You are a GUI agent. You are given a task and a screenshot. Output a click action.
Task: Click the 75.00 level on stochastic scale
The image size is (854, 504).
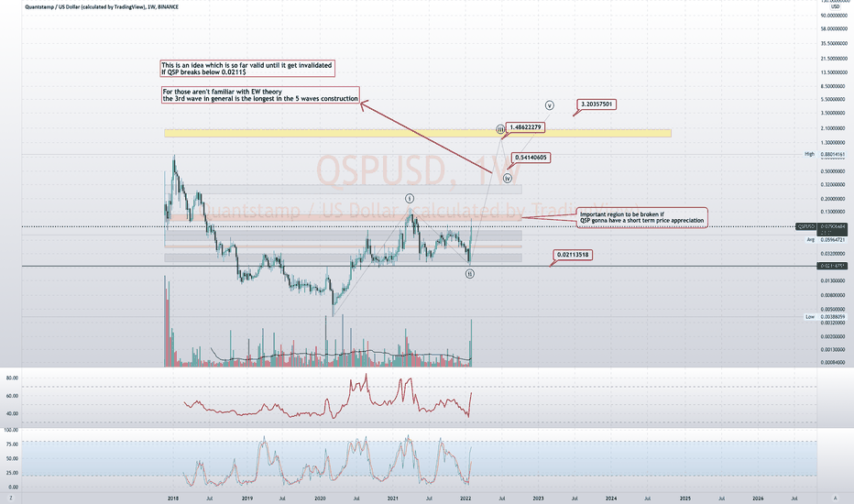coord(12,444)
